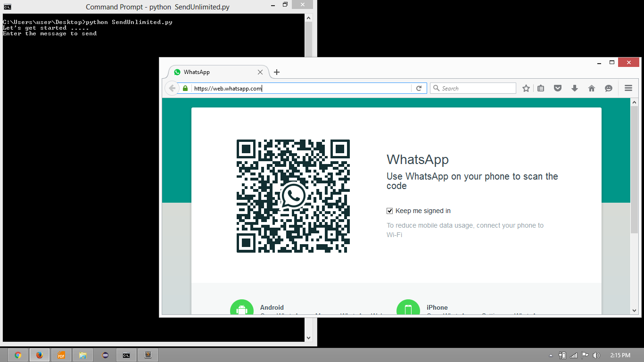Maximize the Command Prompt window
Image resolution: width=644 pixels, height=362 pixels.
click(285, 5)
